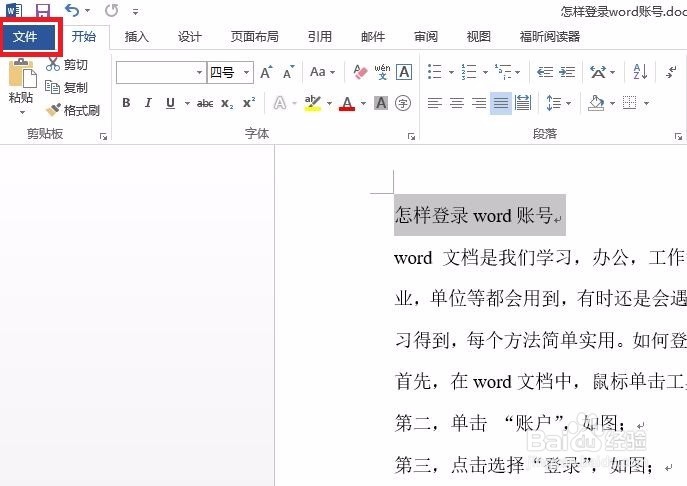Click the Sort A-Z icon
Screen dimensions: 687x486
point(640,72)
